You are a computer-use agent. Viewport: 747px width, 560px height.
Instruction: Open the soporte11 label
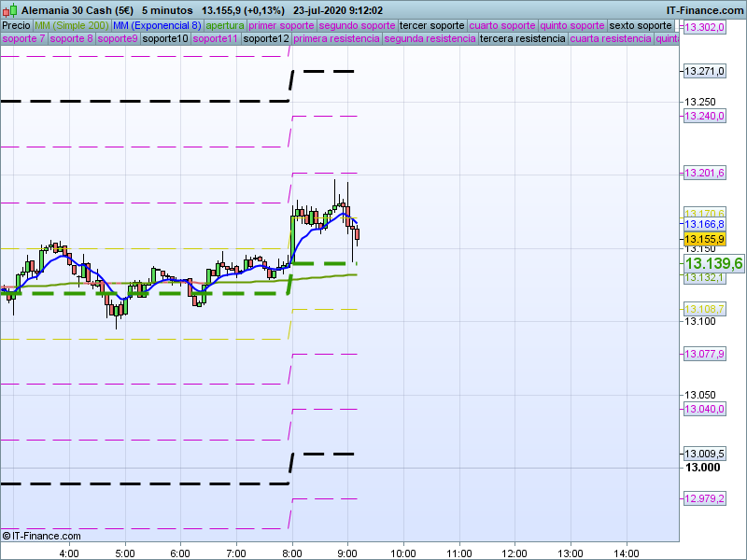tap(216, 38)
